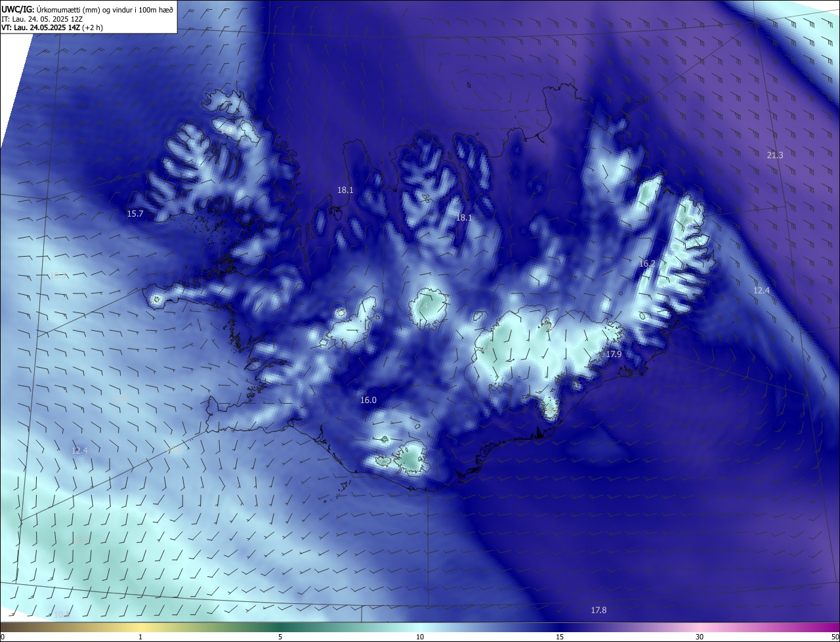Click colorbar tick label '1'
Viewport: 840px width, 642px height.
click(x=140, y=637)
